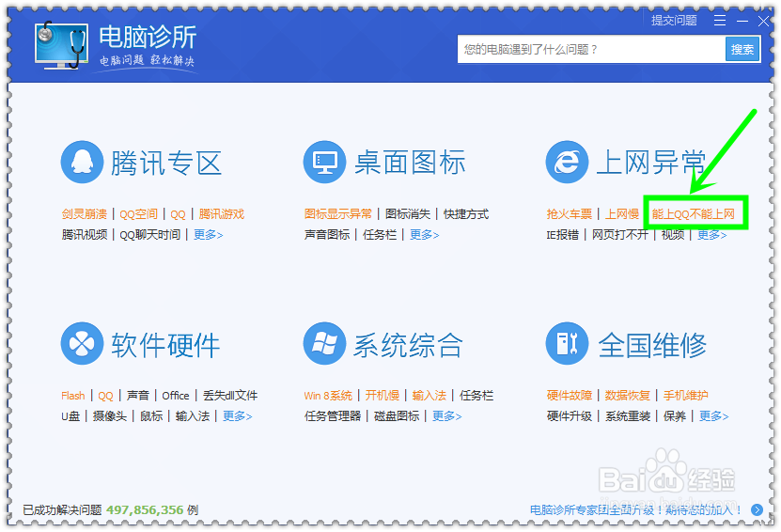Click the Windows logo system icon
The height and width of the screenshot is (532, 781).
(325, 343)
